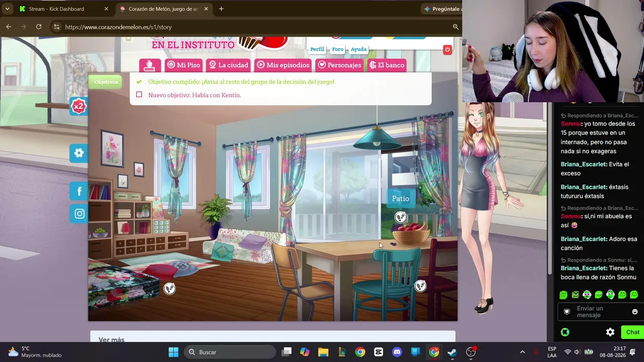Open the Windows Start menu
Viewport: 644px width, 362px height.
(x=174, y=352)
